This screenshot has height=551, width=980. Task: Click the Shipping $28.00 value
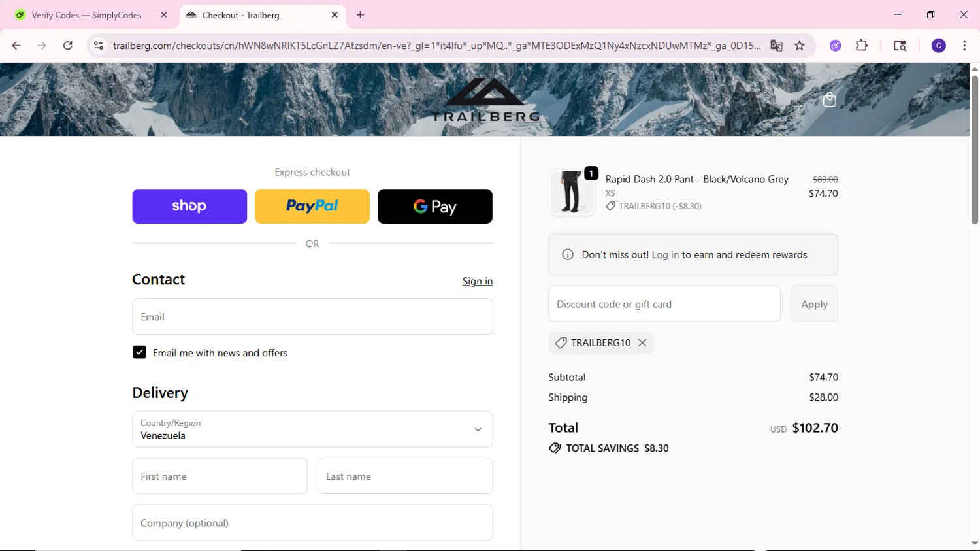823,397
